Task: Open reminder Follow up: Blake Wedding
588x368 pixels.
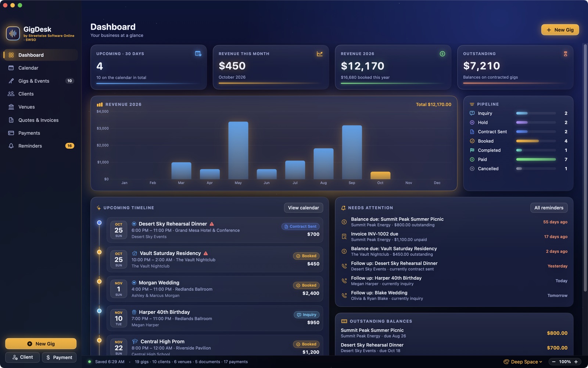Action: tap(454, 296)
